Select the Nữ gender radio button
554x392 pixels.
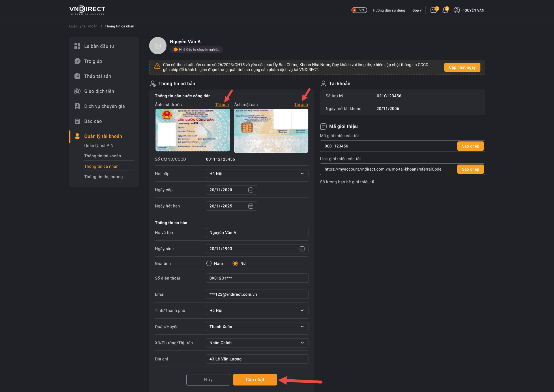235,263
